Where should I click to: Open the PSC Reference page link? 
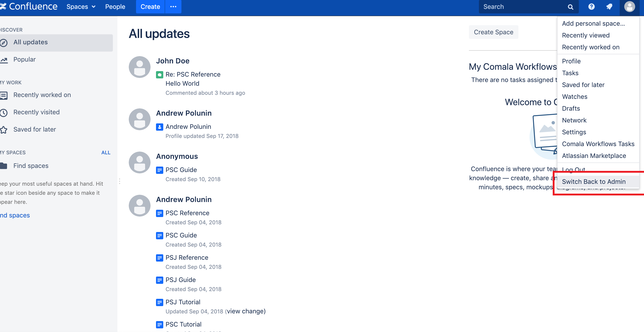[188, 213]
